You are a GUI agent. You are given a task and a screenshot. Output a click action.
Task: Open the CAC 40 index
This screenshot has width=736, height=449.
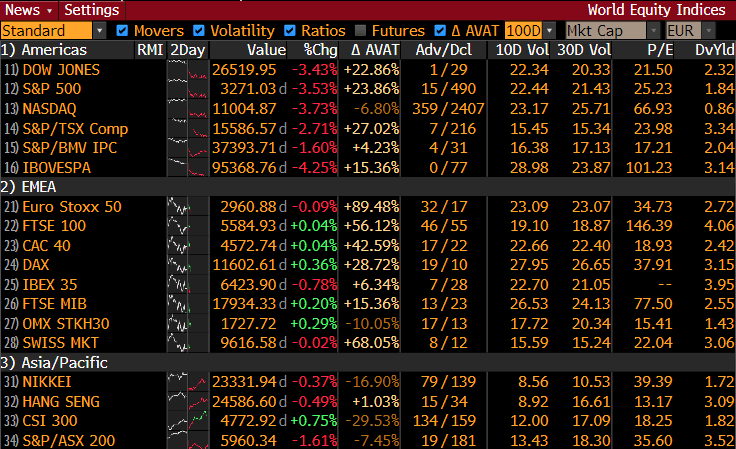click(46, 246)
